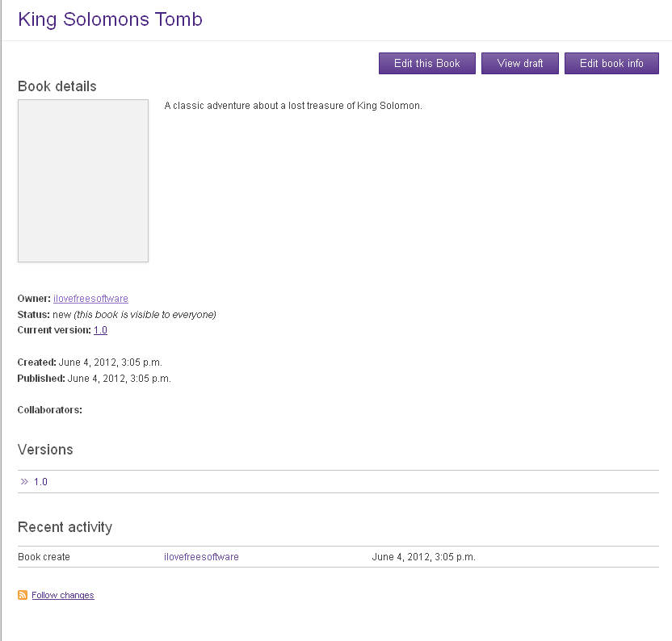The width and height of the screenshot is (672, 641).
Task: Click the Edit book info button
Action: 611,64
